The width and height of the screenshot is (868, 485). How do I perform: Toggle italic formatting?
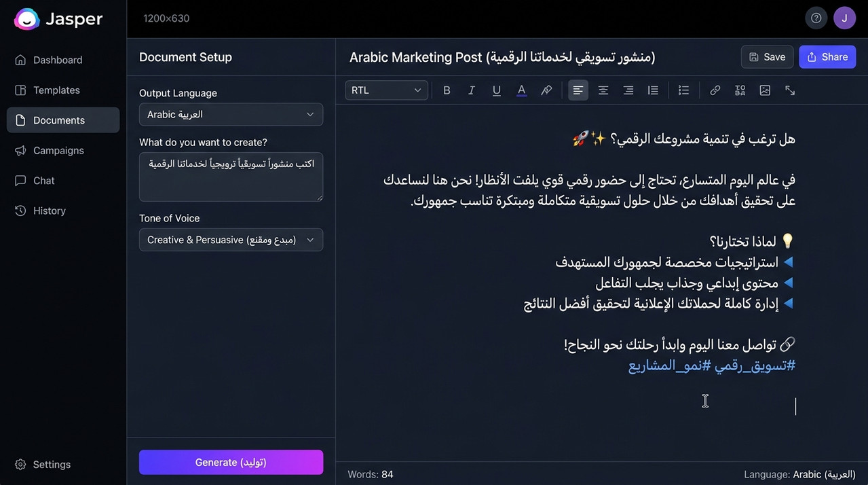tap(472, 90)
